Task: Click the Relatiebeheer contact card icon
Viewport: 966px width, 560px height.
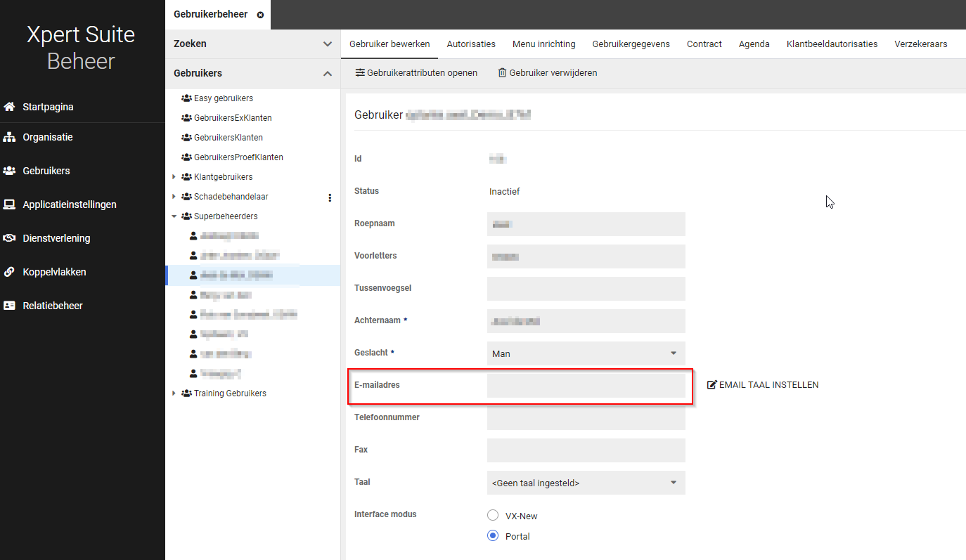Action: coord(9,306)
